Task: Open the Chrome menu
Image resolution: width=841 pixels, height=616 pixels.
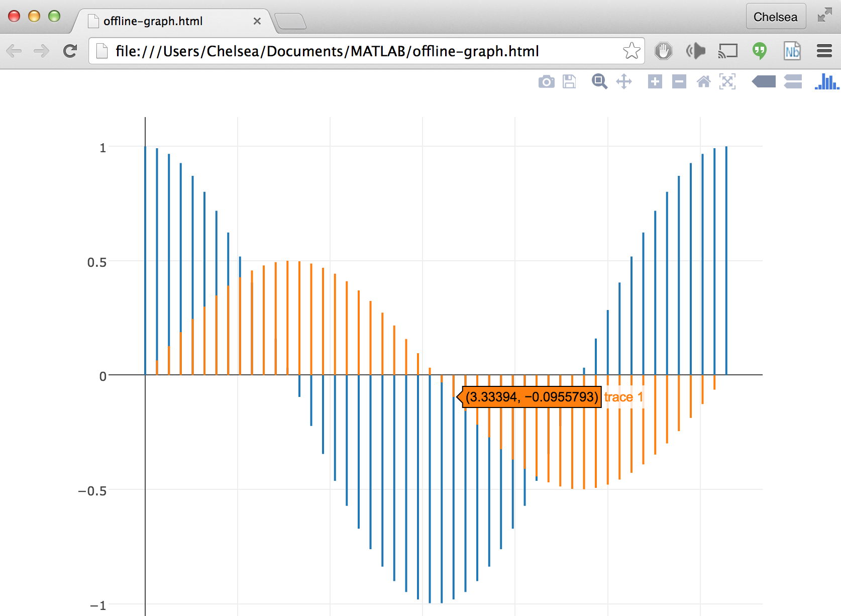Action: [824, 51]
